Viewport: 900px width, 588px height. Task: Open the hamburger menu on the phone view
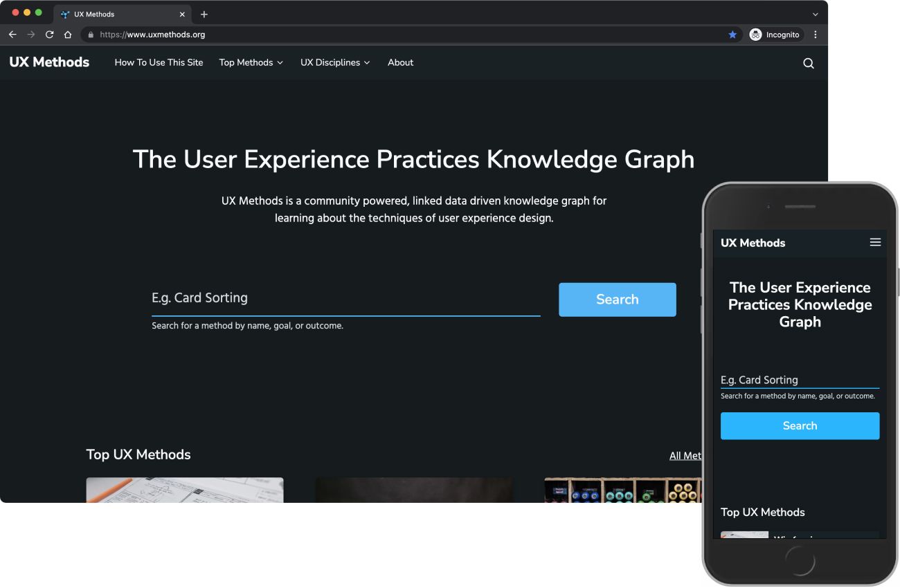pos(875,242)
